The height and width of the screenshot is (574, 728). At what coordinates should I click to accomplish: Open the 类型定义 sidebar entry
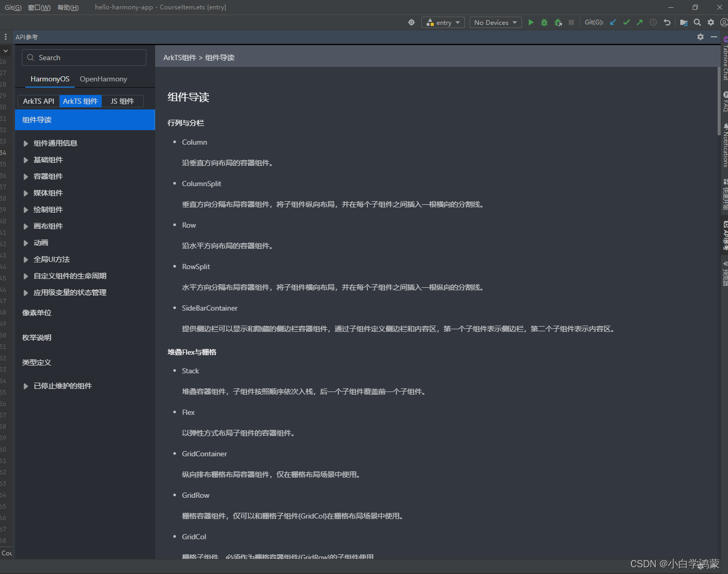pos(37,362)
